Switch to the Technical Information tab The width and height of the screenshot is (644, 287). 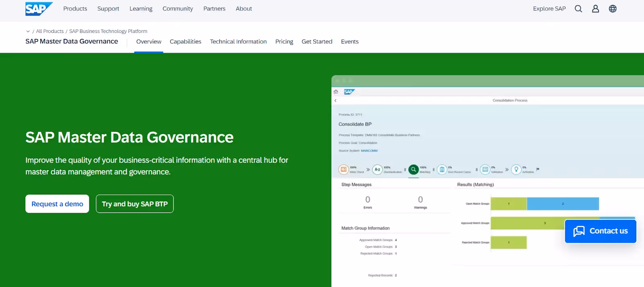(238, 41)
